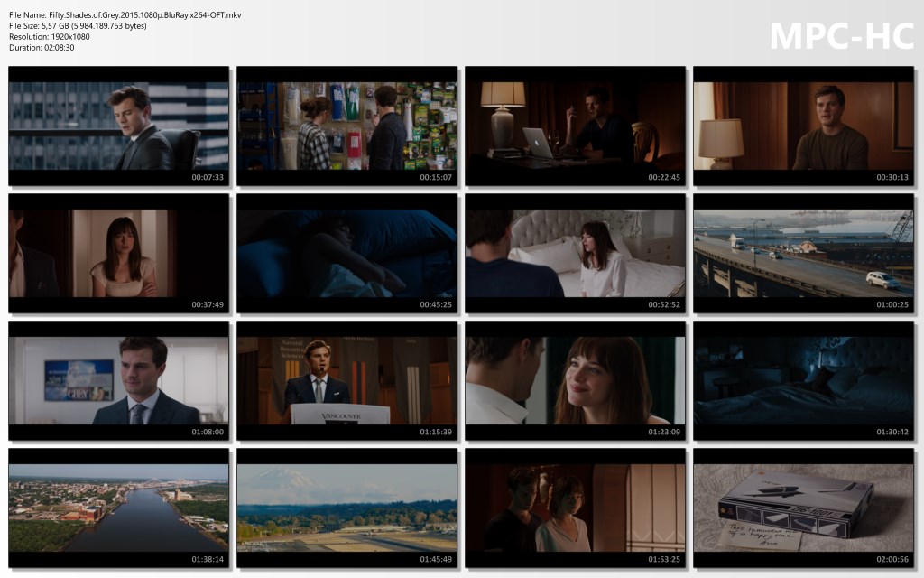Select the podium speech thumbnail at 01:15:39
Screen dimensions: 924x578
coord(346,381)
